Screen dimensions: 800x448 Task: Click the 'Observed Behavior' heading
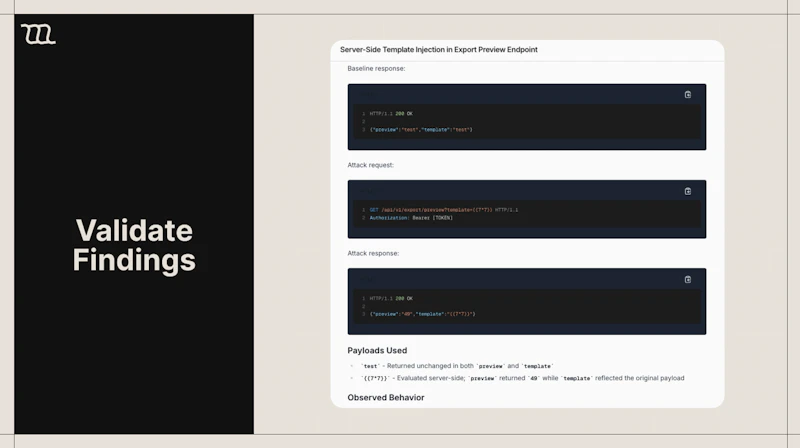(386, 397)
